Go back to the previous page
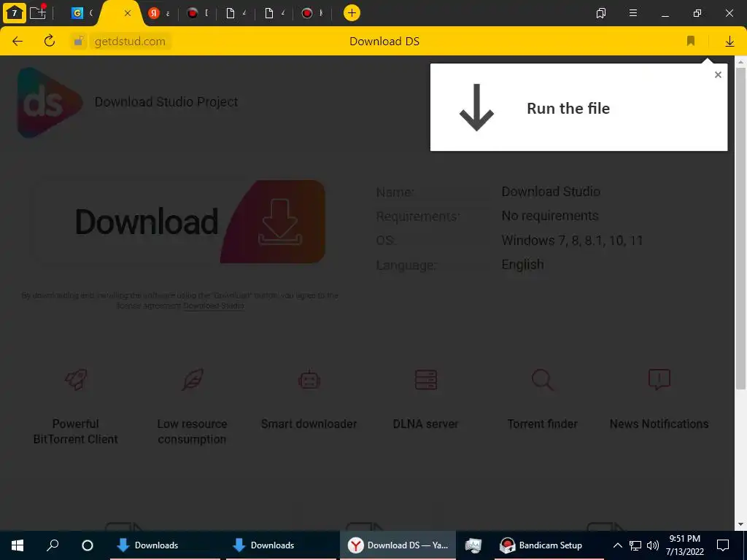This screenshot has height=560, width=747. [x=18, y=41]
